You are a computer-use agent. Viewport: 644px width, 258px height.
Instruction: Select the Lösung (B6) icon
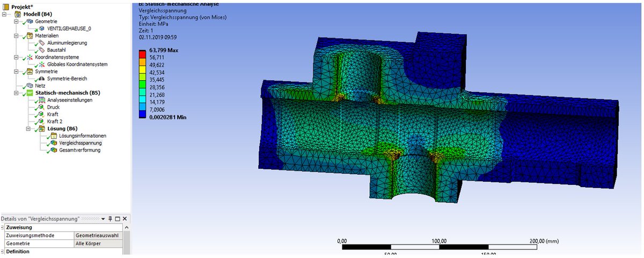pos(42,128)
